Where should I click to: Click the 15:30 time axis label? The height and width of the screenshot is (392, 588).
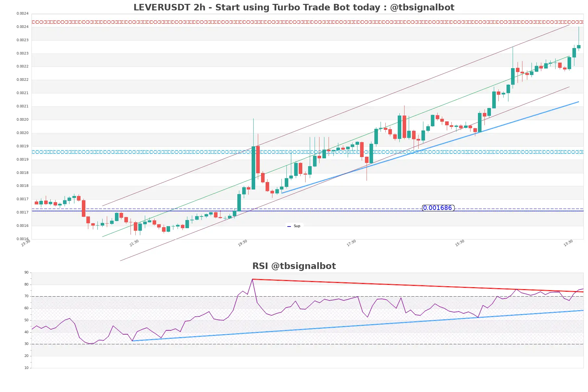460,243
